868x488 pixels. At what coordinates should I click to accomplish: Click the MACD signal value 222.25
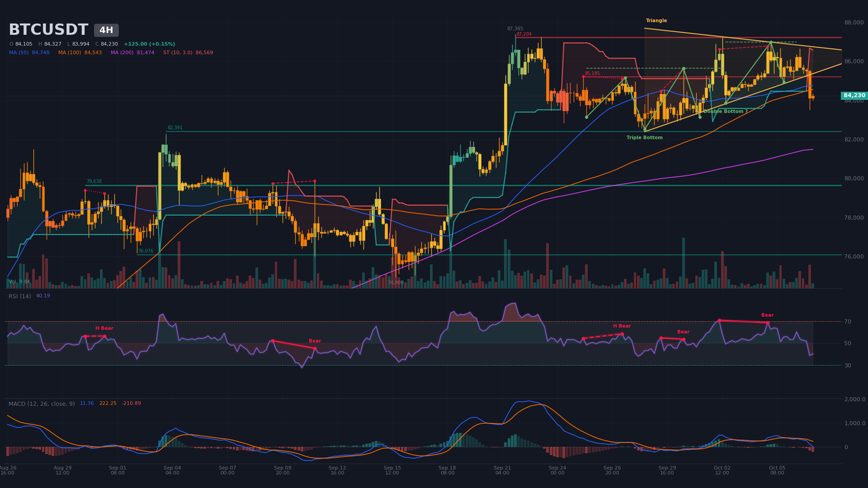[x=107, y=403]
